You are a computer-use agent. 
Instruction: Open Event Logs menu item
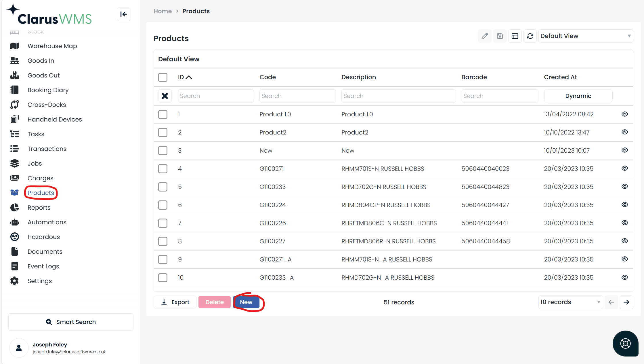click(43, 266)
